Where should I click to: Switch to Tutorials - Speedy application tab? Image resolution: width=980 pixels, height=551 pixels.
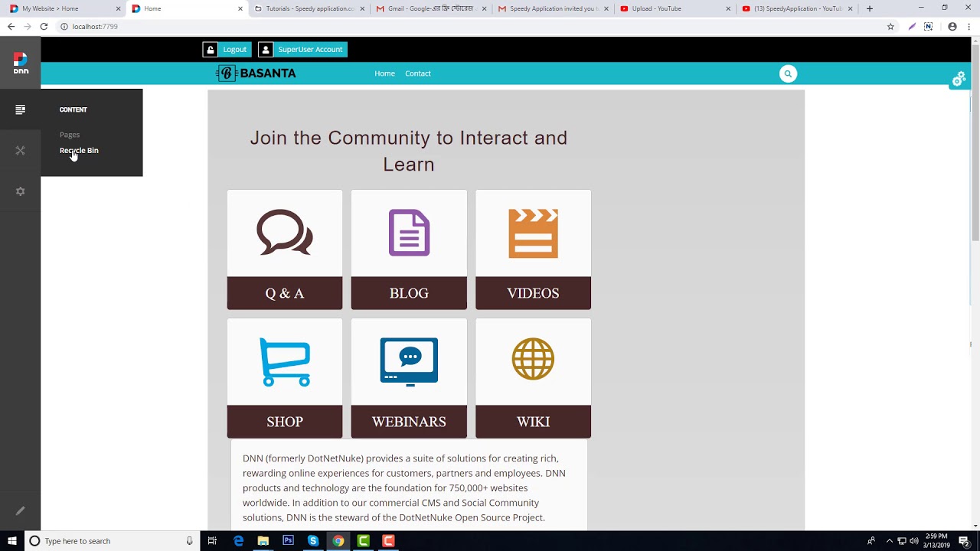coord(308,8)
